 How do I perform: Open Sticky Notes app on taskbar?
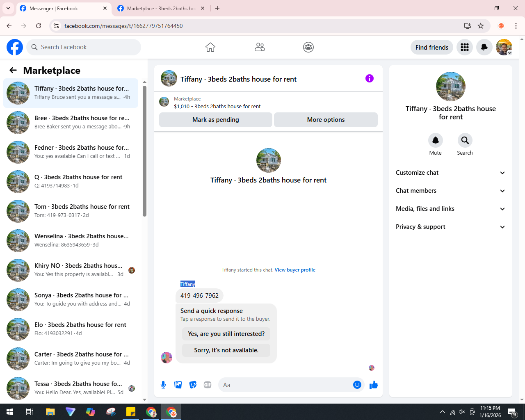[x=131, y=412]
